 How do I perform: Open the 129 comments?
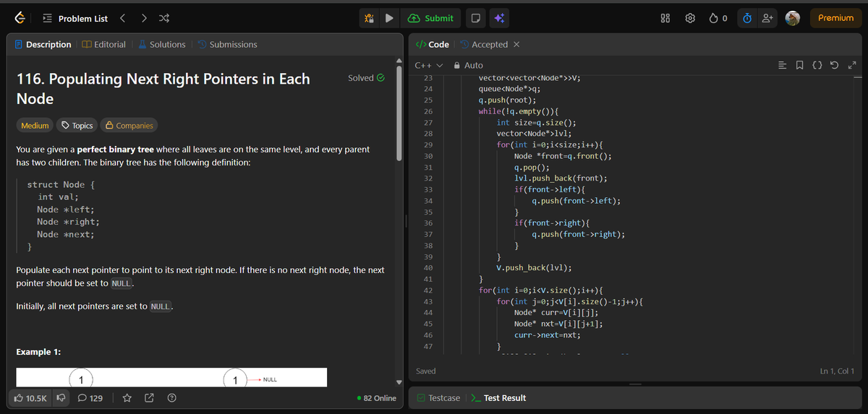click(x=90, y=398)
